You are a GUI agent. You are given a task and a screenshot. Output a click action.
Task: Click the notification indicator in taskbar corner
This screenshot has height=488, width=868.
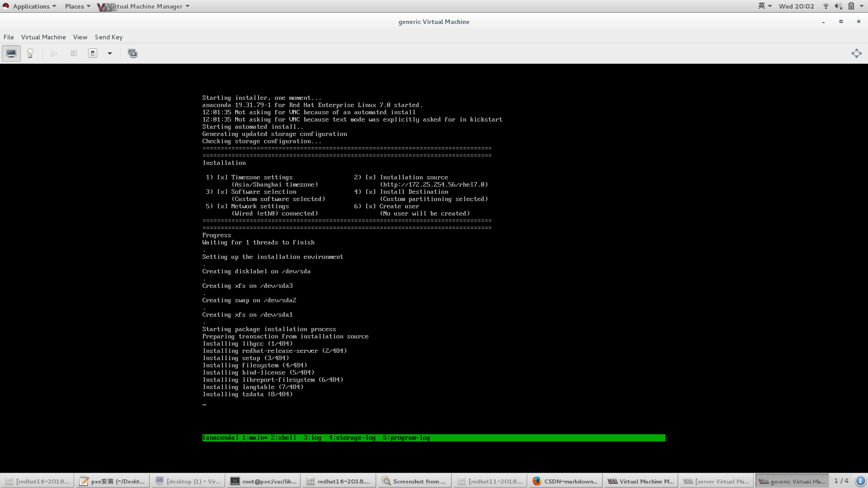860,481
